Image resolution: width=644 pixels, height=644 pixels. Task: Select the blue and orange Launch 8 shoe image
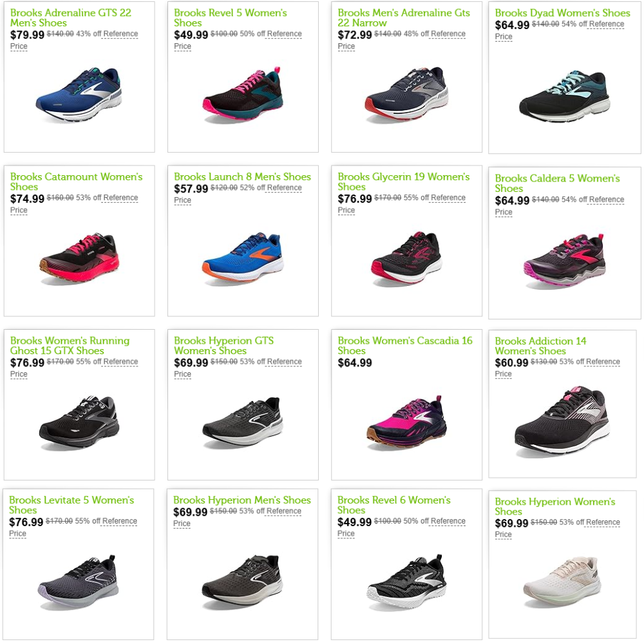243,258
